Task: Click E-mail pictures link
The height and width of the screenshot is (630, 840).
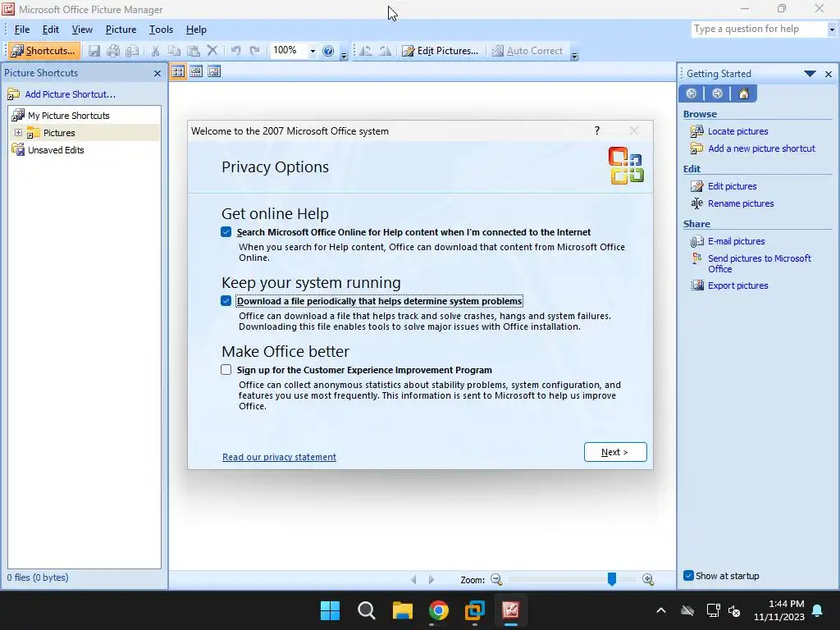Action: [736, 241]
